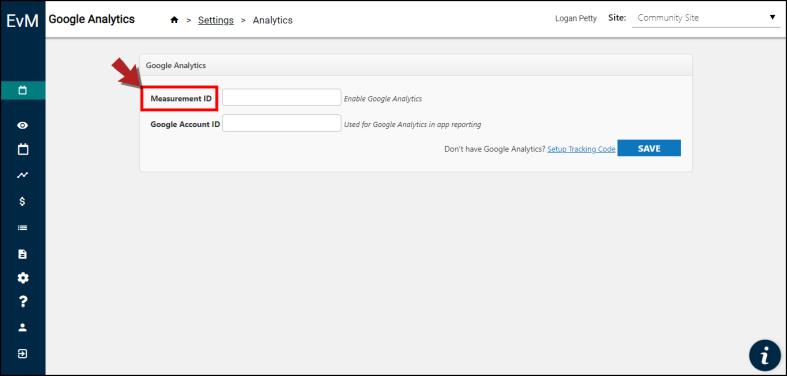Click the EvM logo
The height and width of the screenshot is (376, 787).
tap(23, 21)
